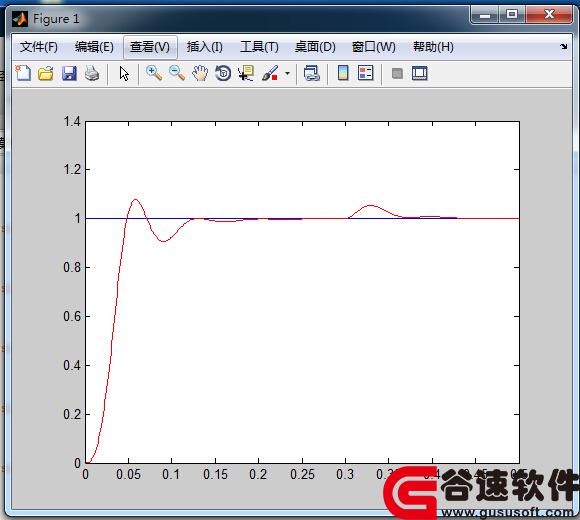Image resolution: width=580 pixels, height=520 pixels.
Task: Open the 工具(T) menu
Action: pyautogui.click(x=259, y=47)
